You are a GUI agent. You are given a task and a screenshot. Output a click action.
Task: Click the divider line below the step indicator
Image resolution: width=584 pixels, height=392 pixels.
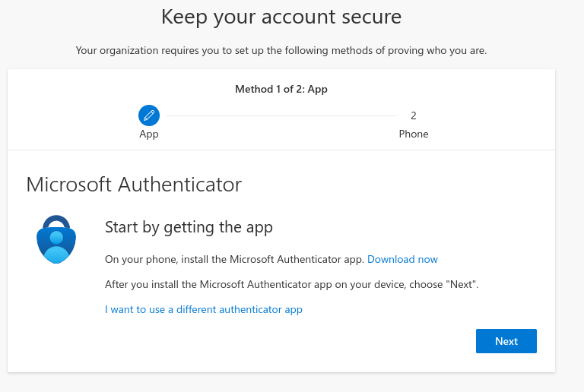click(281, 150)
